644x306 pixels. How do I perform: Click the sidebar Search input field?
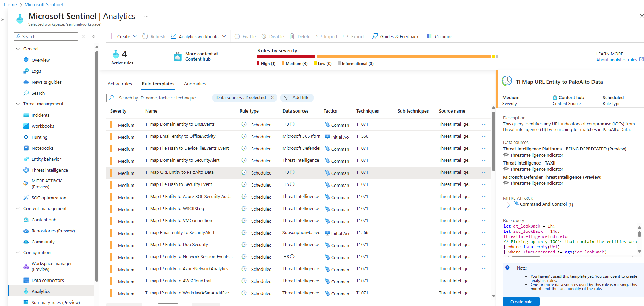[46, 36]
